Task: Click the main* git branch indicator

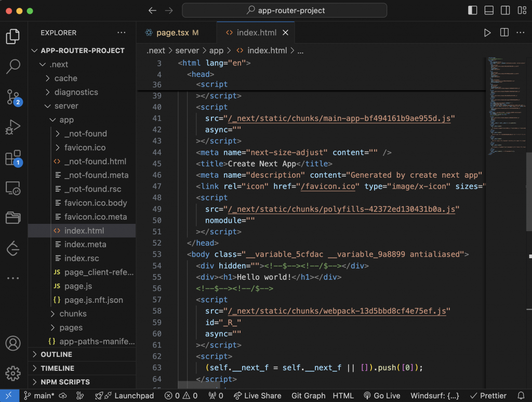Action: [39, 396]
